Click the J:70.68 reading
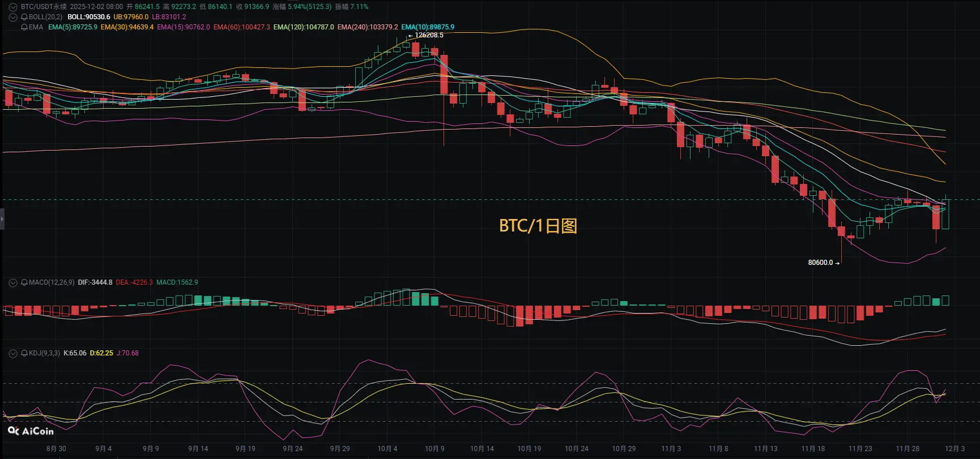 127,353
